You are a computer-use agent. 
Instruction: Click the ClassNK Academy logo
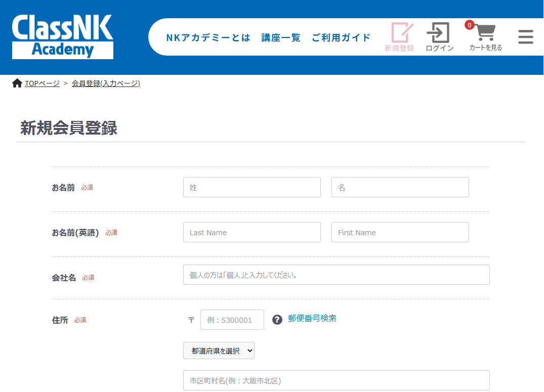pyautogui.click(x=63, y=37)
